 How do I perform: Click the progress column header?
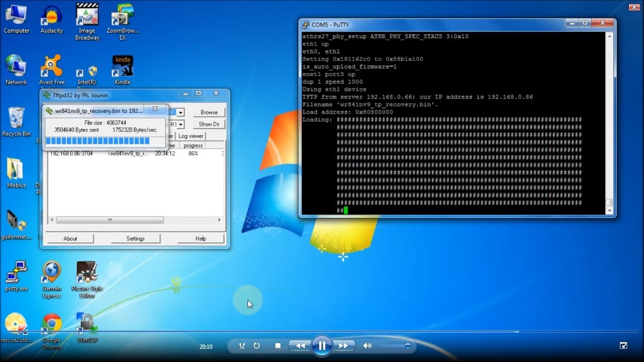tap(193, 145)
